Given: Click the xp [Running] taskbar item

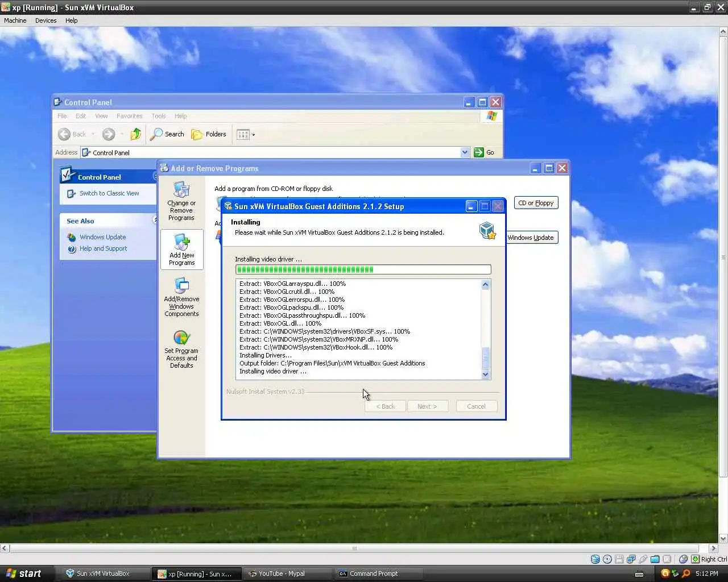Looking at the screenshot, I should (197, 573).
